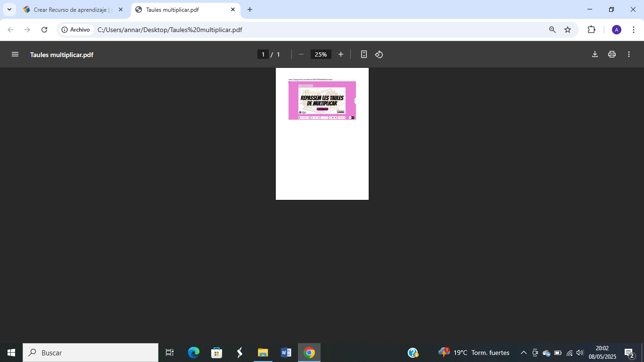Open the weather widget 19°C Torm. fuertes

click(x=474, y=353)
